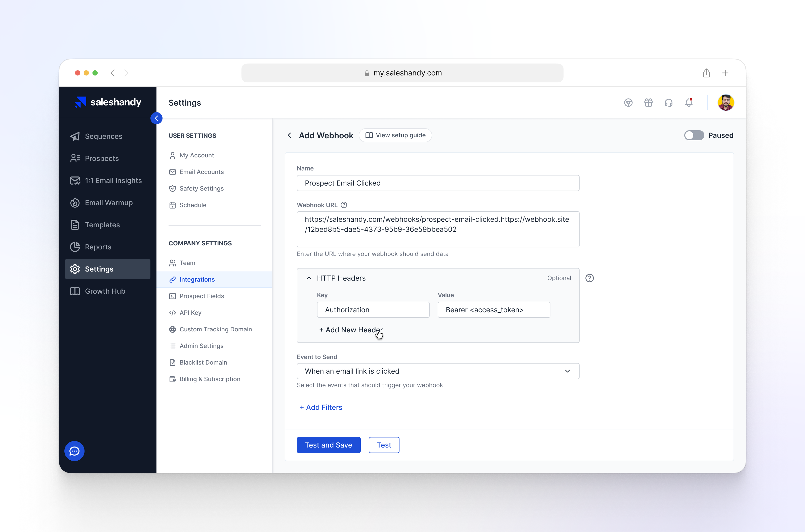Expand the webhook URL help tooltip

344,205
